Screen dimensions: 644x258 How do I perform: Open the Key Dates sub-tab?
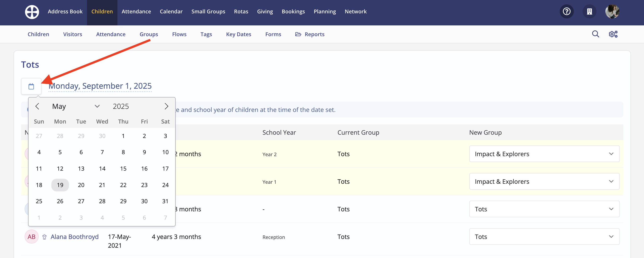(x=239, y=34)
